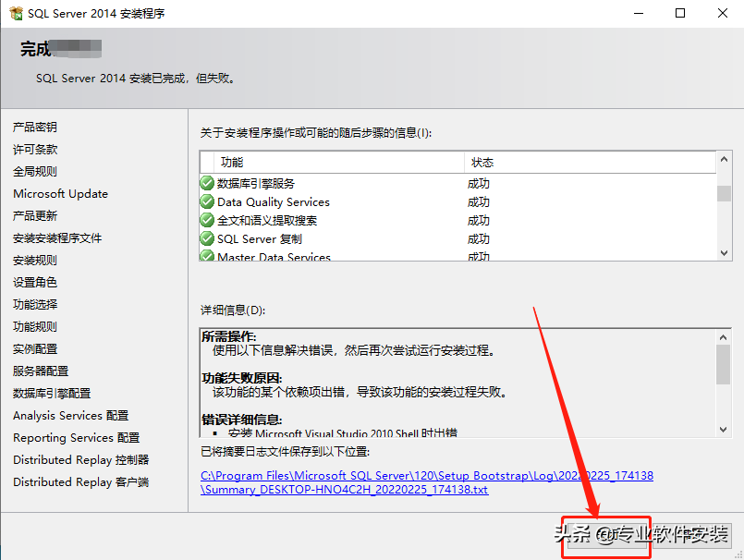Select 实例配置 step in sidebar
The width and height of the screenshot is (744, 560).
pos(35,348)
